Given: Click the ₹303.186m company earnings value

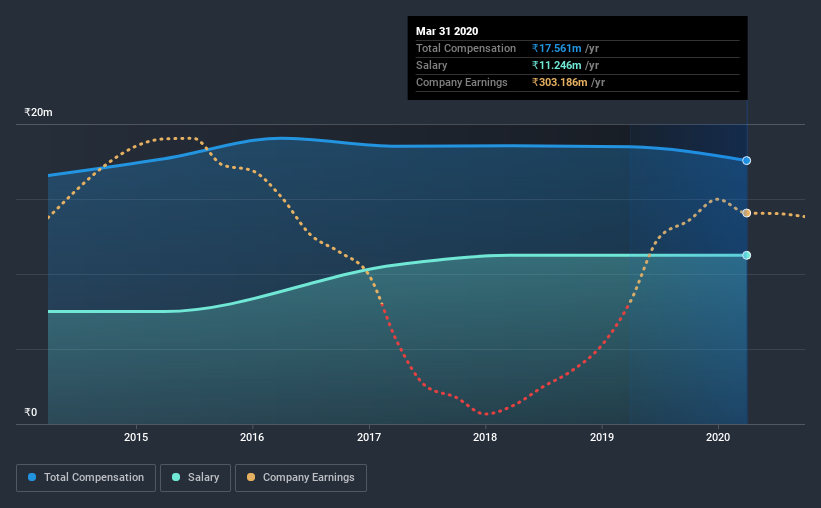Looking at the screenshot, I should pyautogui.click(x=560, y=82).
